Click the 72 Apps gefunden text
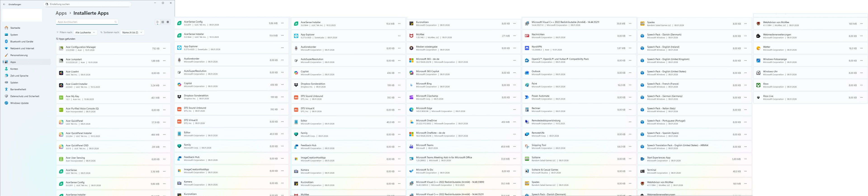This screenshot has width=868, height=196. pyautogui.click(x=66, y=39)
